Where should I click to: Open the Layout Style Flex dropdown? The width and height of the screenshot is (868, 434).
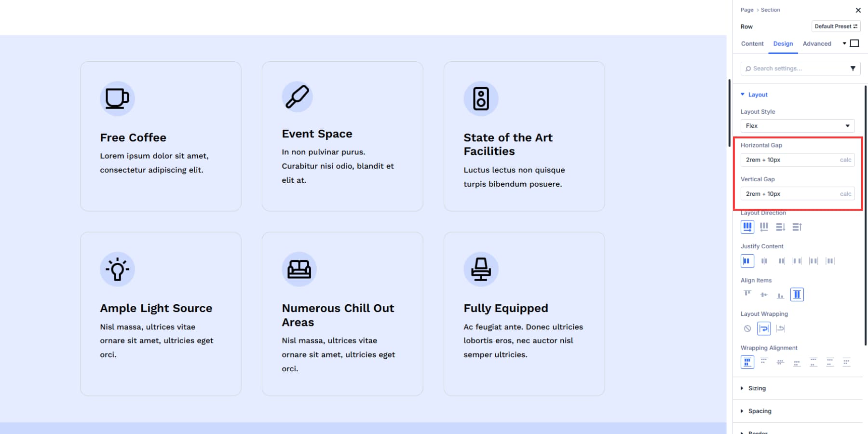(797, 126)
